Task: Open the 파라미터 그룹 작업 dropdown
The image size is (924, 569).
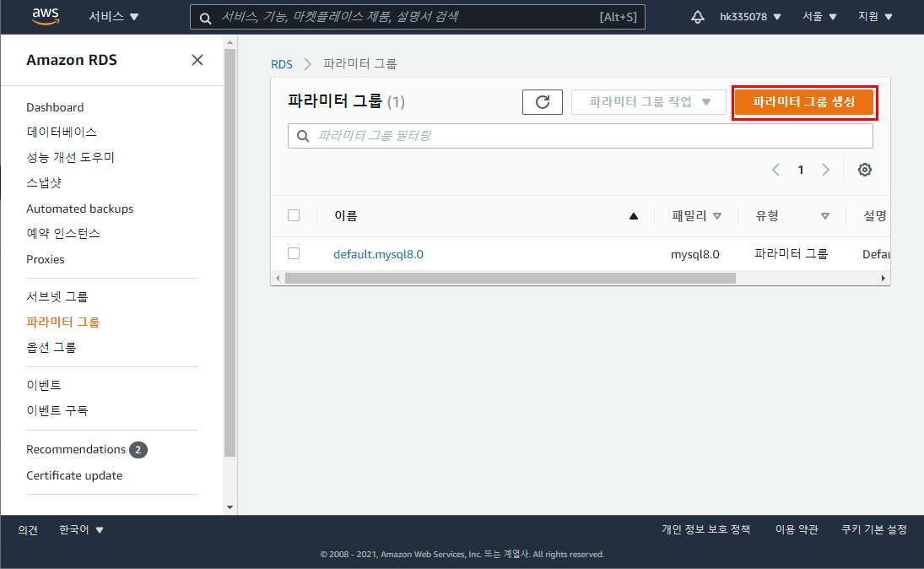Action: pyautogui.click(x=649, y=102)
